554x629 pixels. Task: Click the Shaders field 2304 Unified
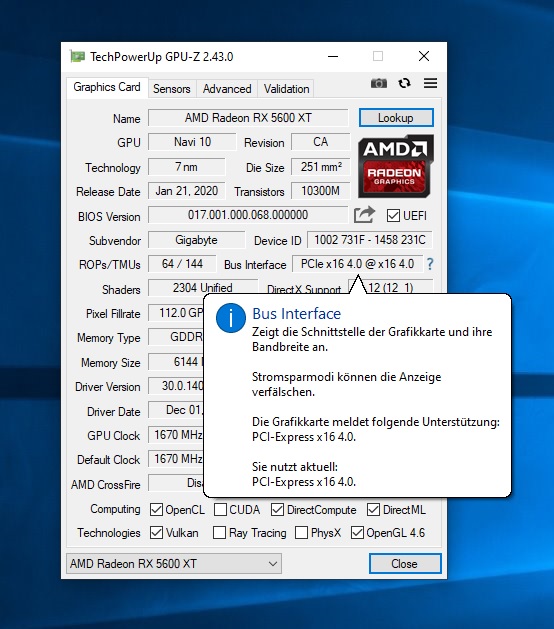[203, 288]
